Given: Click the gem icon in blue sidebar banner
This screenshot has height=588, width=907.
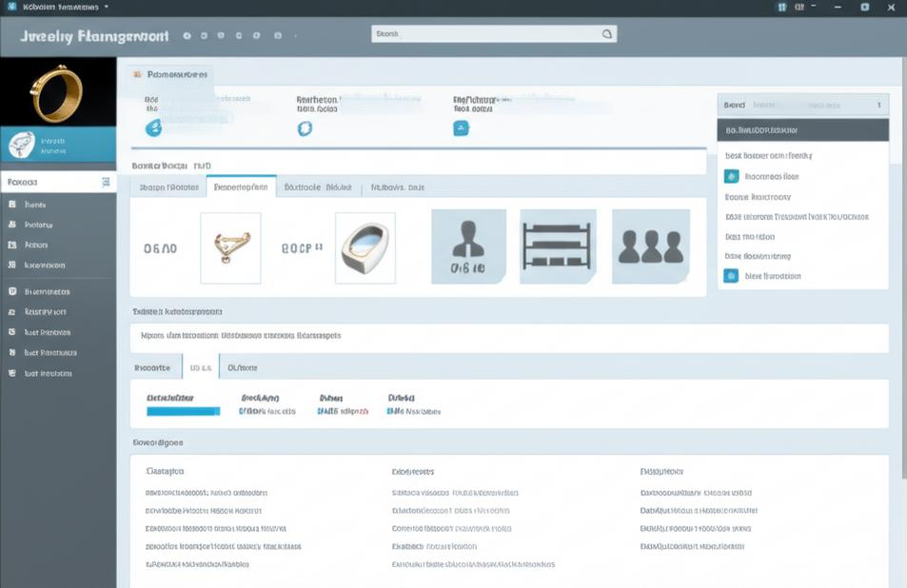Looking at the screenshot, I should pyautogui.click(x=21, y=145).
